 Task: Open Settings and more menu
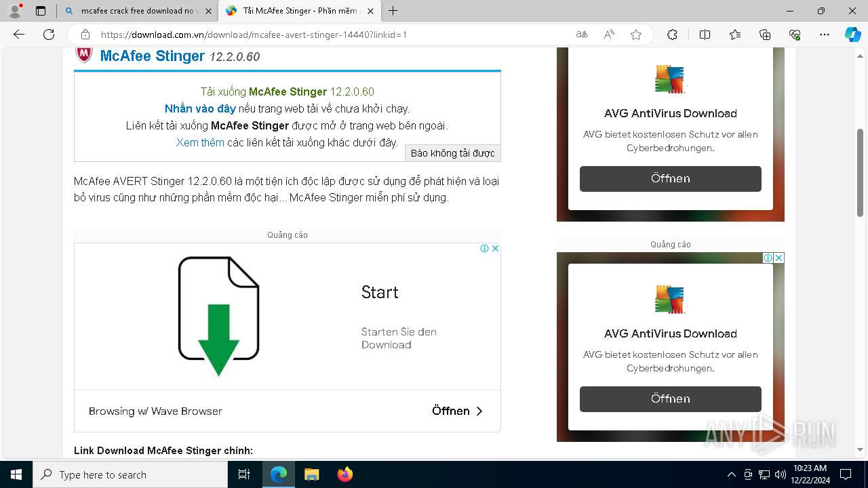(825, 35)
